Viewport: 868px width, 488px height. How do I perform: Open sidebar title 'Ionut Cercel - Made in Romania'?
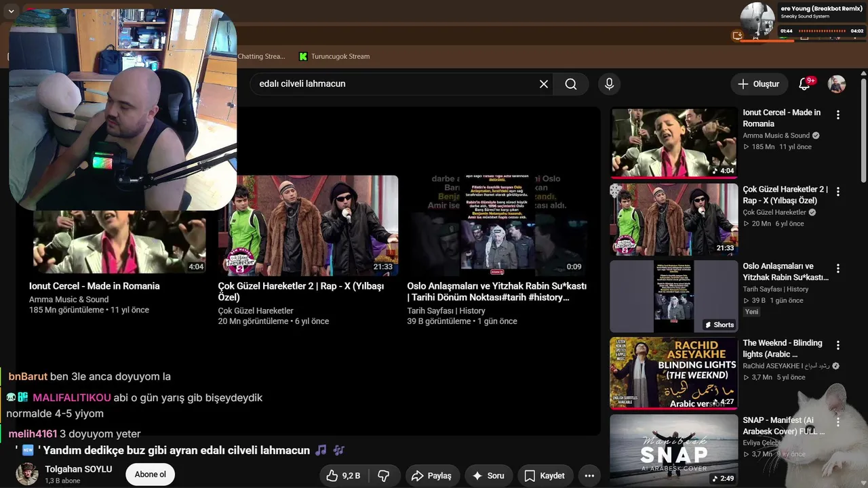(x=781, y=118)
